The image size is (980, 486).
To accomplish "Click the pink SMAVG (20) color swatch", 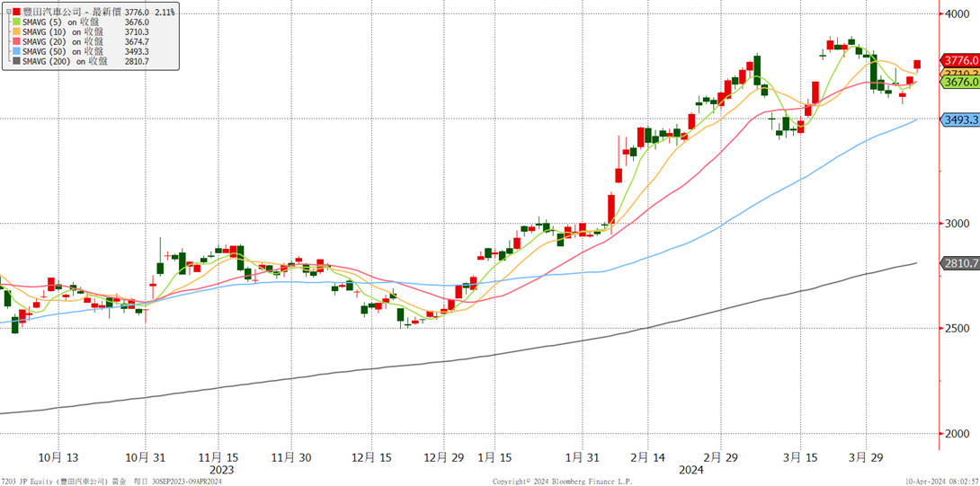I will pyautogui.click(x=17, y=42).
